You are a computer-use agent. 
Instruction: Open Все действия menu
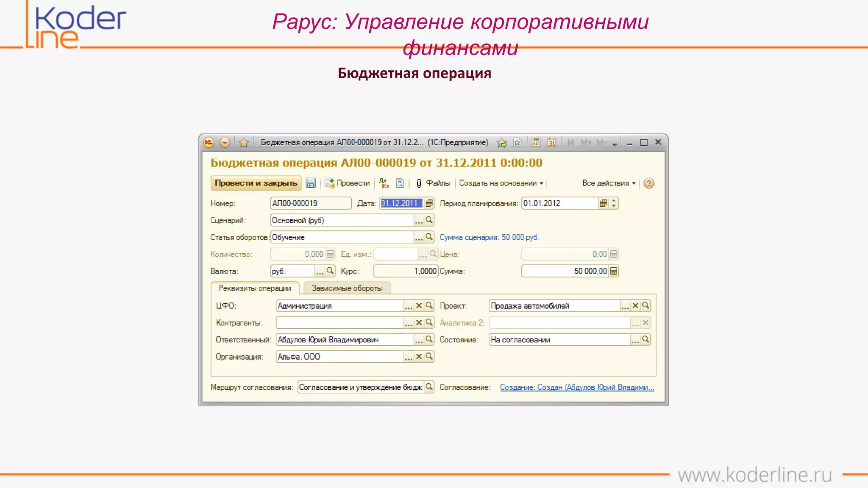[x=609, y=183]
